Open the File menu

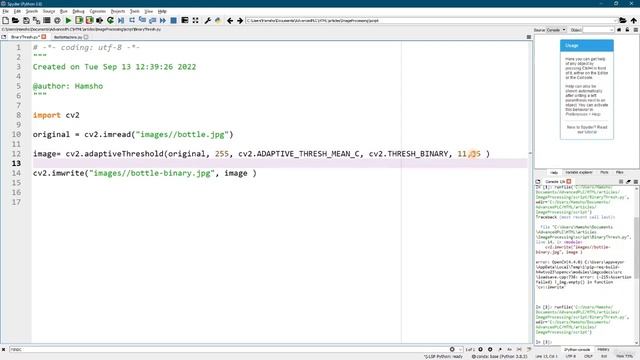5,11
